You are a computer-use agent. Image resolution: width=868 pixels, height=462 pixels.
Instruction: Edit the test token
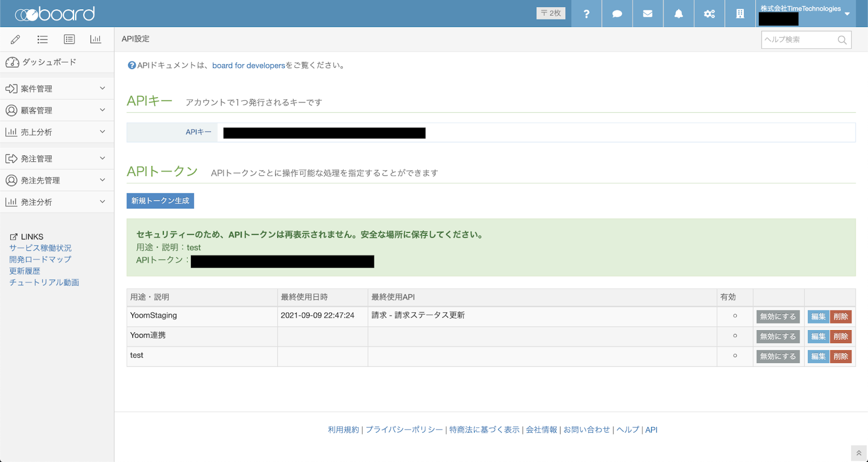point(818,357)
